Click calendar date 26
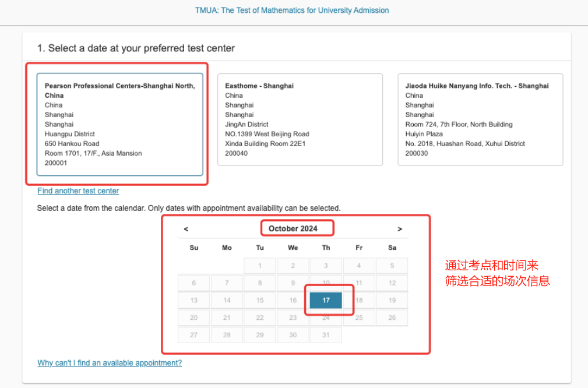This screenshot has width=588, height=388. 392,318
